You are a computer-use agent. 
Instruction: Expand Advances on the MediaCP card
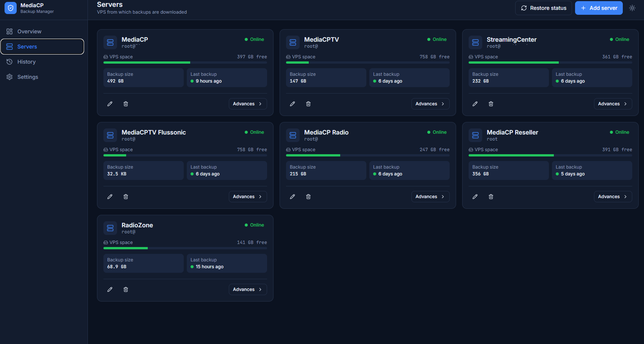click(x=248, y=104)
